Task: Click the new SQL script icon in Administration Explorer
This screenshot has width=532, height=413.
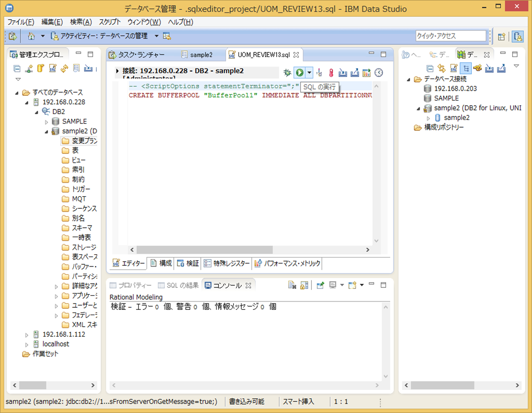Action: point(53,69)
